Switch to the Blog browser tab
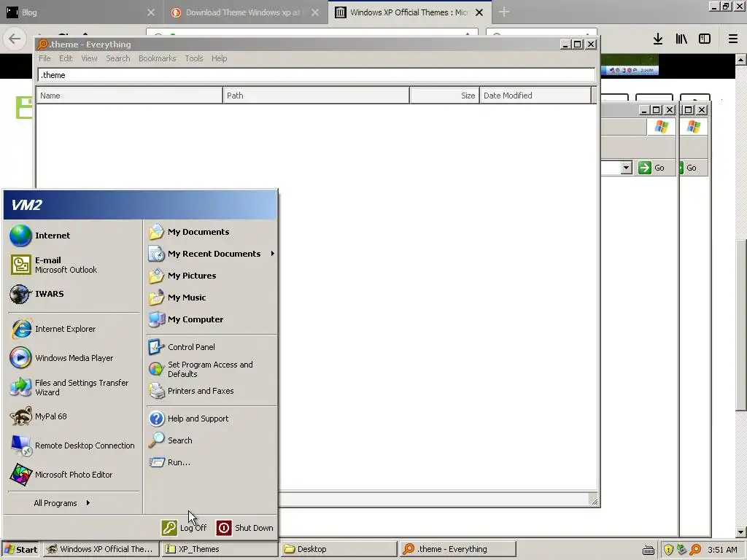 pos(81,12)
